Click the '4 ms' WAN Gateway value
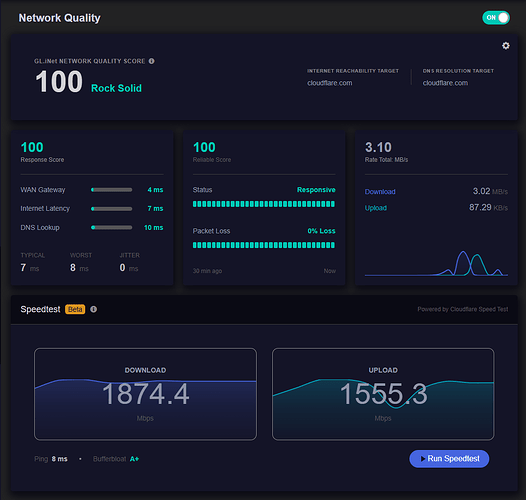Screen dimensions: 526x500 (x=155, y=190)
